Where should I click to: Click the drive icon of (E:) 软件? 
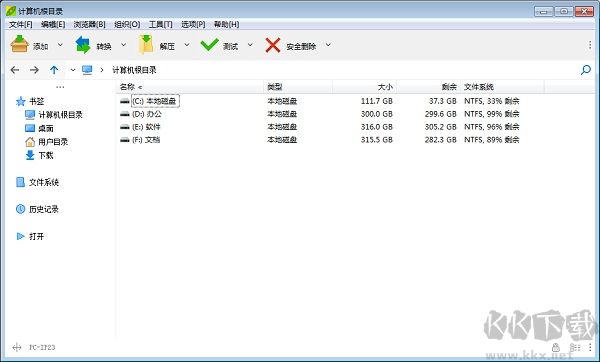[125, 127]
